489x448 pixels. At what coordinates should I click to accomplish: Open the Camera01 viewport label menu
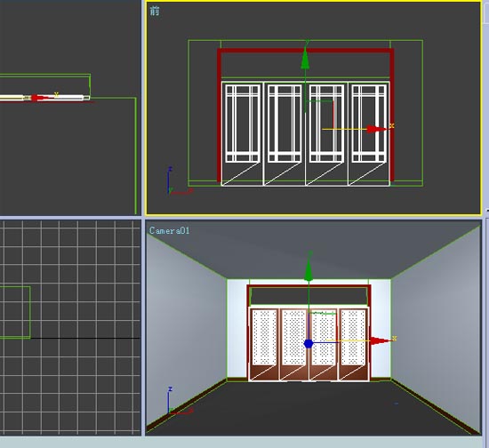click(169, 231)
